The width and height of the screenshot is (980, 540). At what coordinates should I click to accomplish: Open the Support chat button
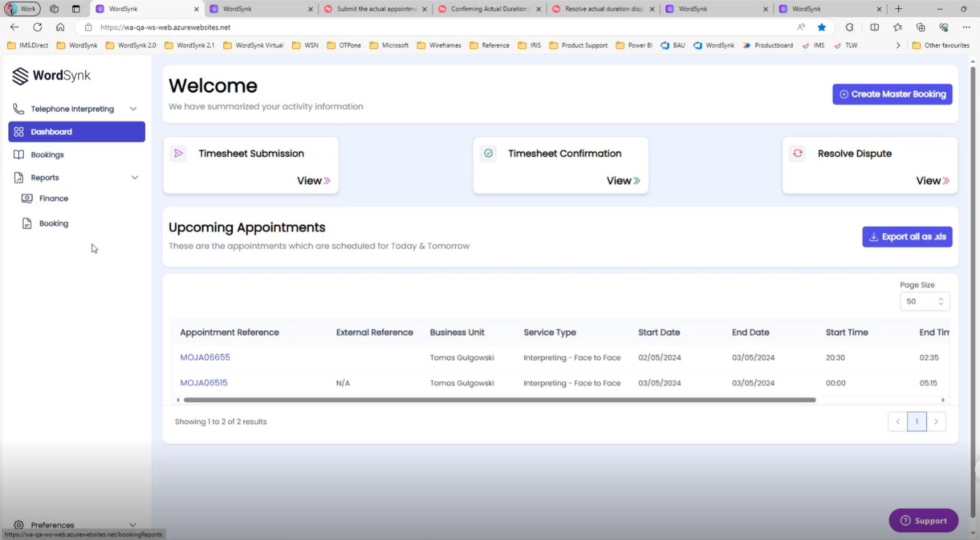tap(923, 521)
